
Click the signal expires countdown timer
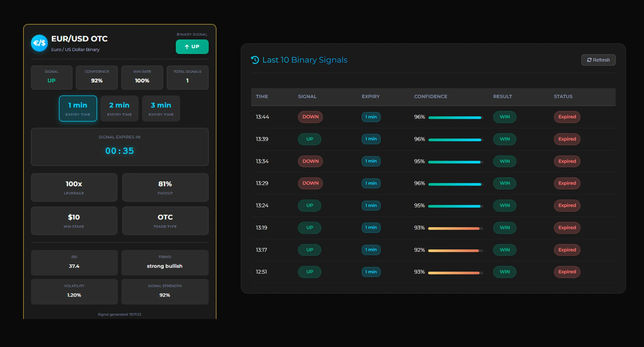click(119, 151)
